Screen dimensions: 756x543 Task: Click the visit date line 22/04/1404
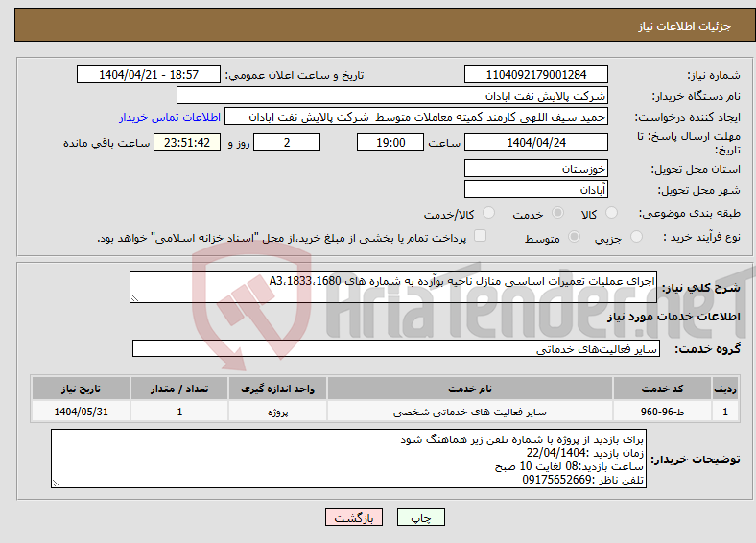coord(585,453)
